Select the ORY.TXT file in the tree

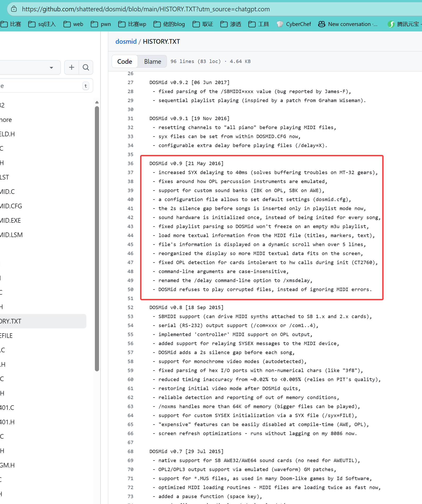43,321
